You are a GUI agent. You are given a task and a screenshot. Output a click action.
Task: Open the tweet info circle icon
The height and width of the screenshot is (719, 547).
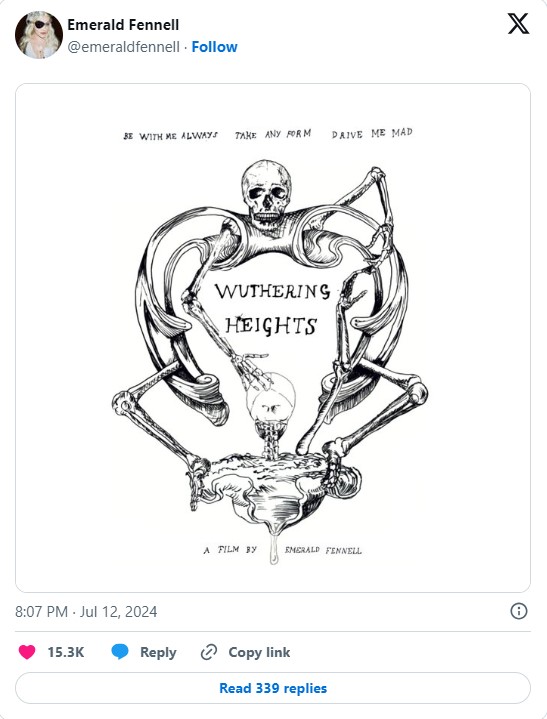519,611
